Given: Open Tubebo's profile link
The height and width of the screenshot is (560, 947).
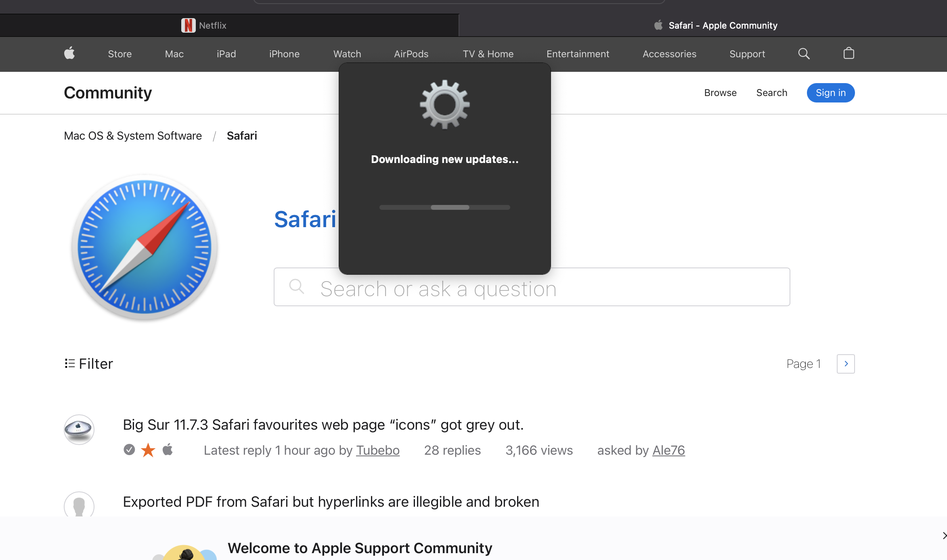Looking at the screenshot, I should tap(377, 450).
